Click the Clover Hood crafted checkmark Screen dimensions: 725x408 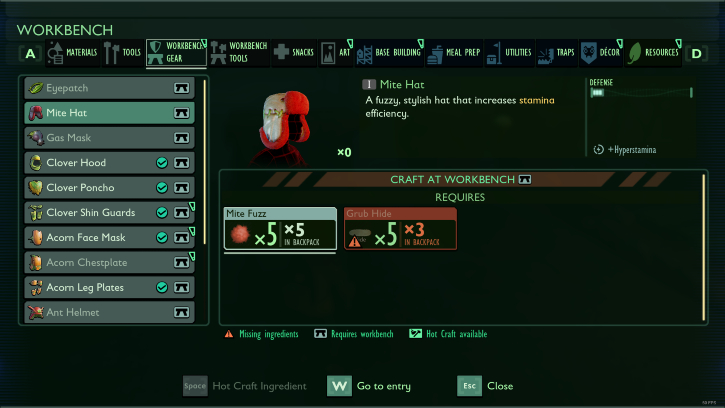pyautogui.click(x=162, y=163)
